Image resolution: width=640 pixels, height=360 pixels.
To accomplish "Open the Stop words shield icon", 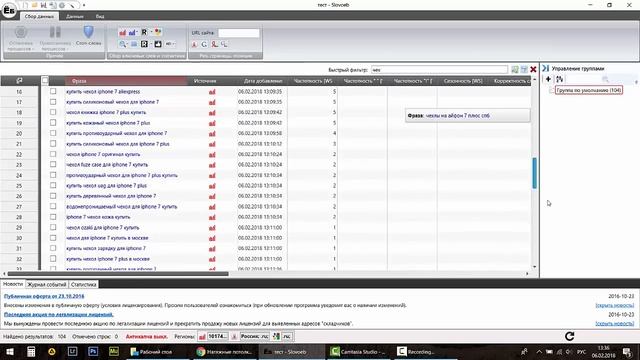I will point(88,32).
